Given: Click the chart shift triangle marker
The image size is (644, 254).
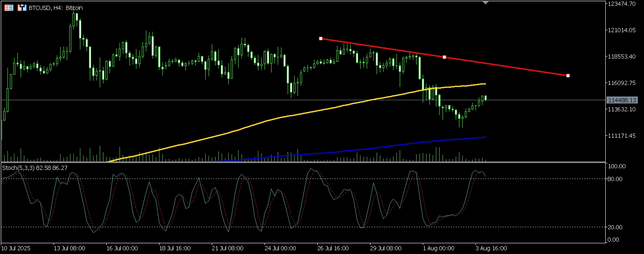Looking at the screenshot, I should pyautogui.click(x=486, y=2).
